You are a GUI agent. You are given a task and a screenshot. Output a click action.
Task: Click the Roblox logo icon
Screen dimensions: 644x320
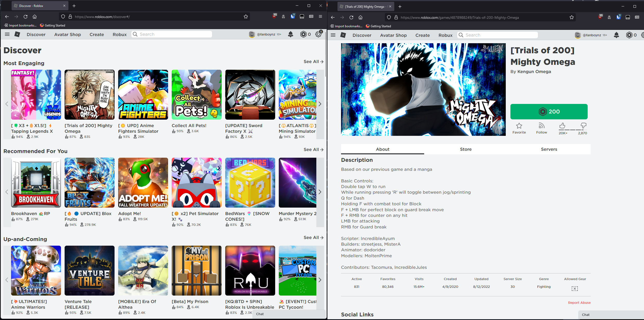pos(17,34)
